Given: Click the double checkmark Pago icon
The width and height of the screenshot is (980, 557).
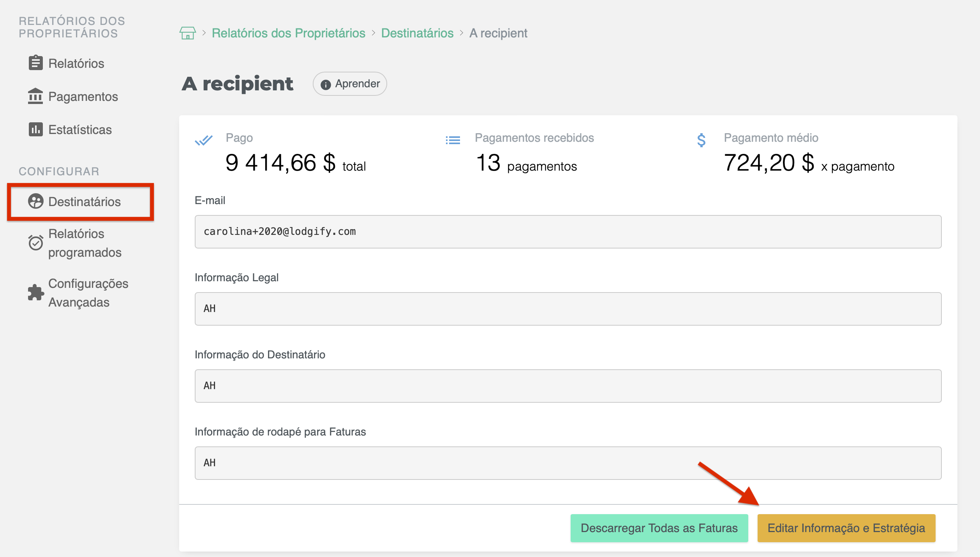Looking at the screenshot, I should (204, 140).
